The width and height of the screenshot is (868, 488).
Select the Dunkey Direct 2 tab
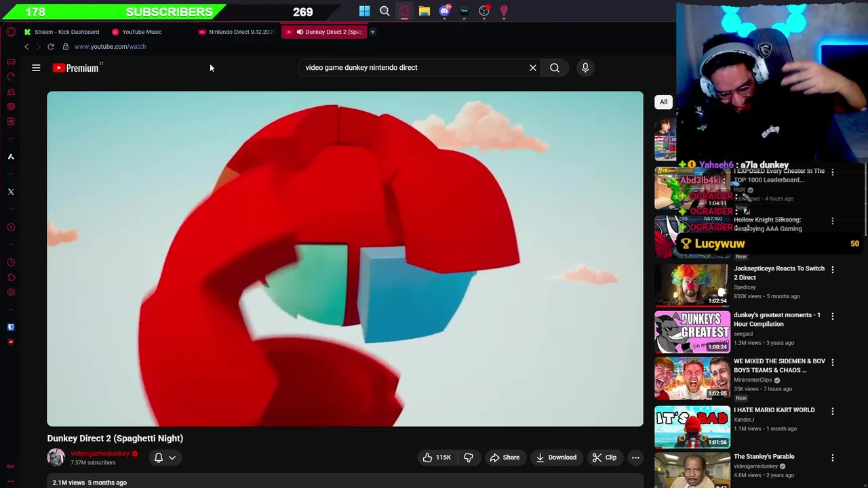324,32
